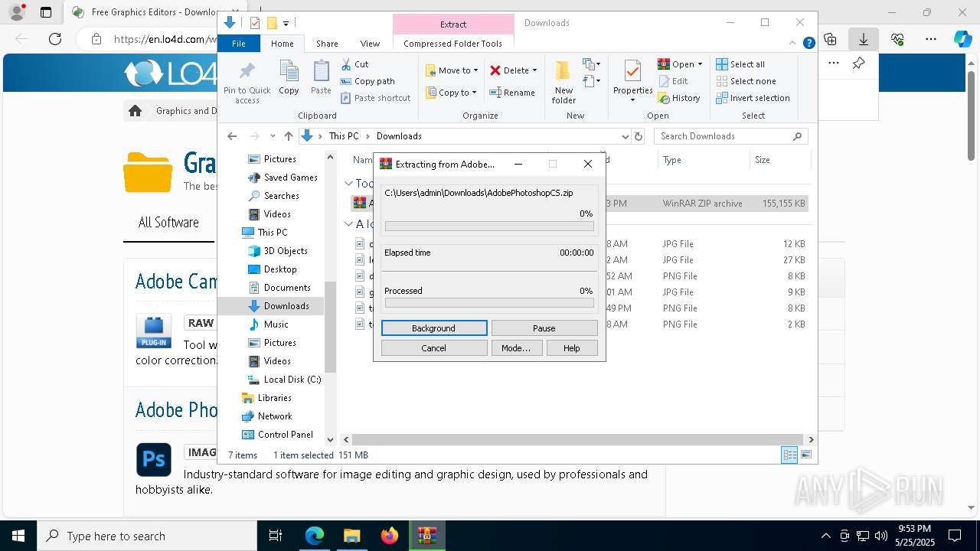This screenshot has height=551, width=980.
Task: Open the File menu tab
Action: [x=239, y=44]
